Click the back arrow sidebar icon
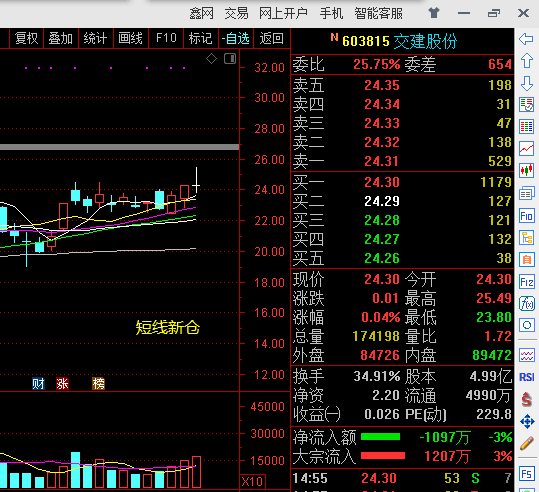Viewport: 539px width, 492px height. click(526, 39)
